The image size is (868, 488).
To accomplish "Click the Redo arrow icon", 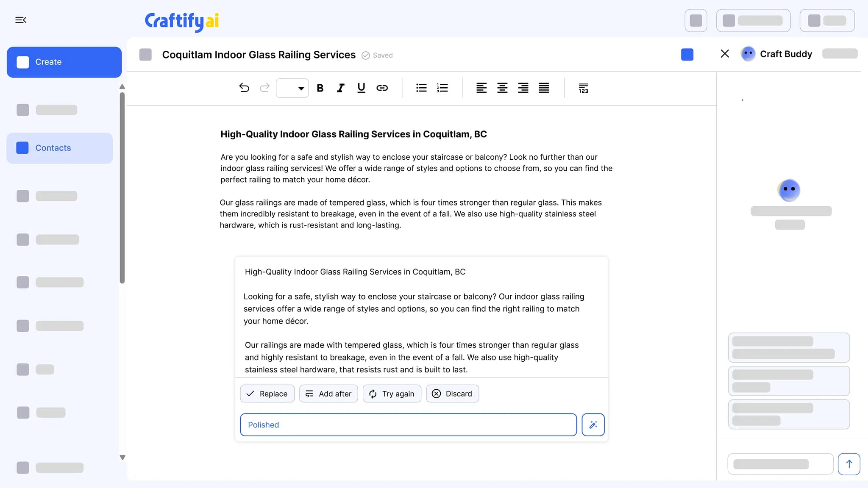I will pyautogui.click(x=264, y=88).
